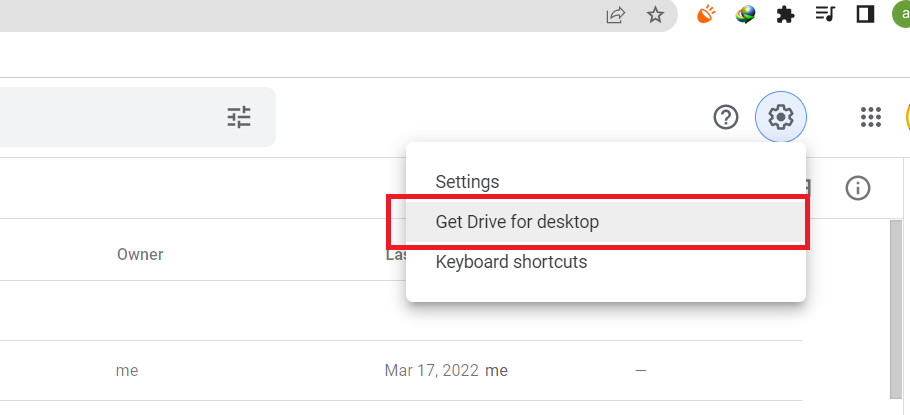Screen dimensions: 910x415
Task: Click inside the Drive search field
Action: [x=100, y=118]
